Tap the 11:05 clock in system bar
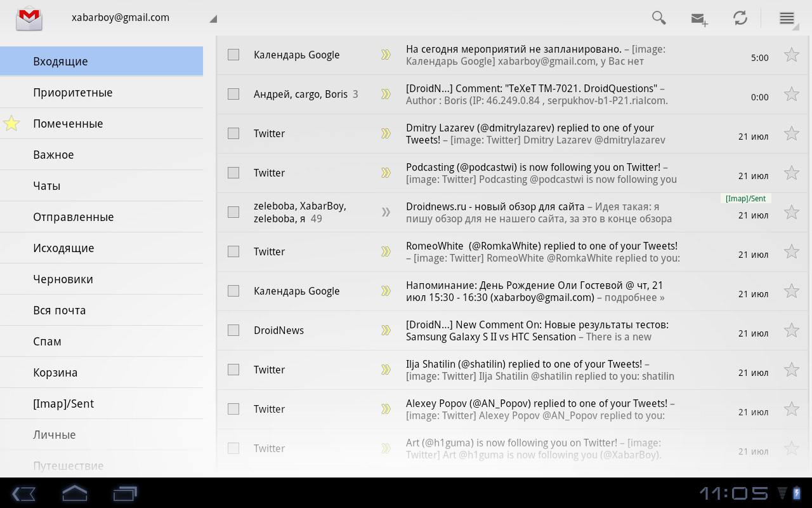Image resolution: width=812 pixels, height=508 pixels. coord(733,493)
